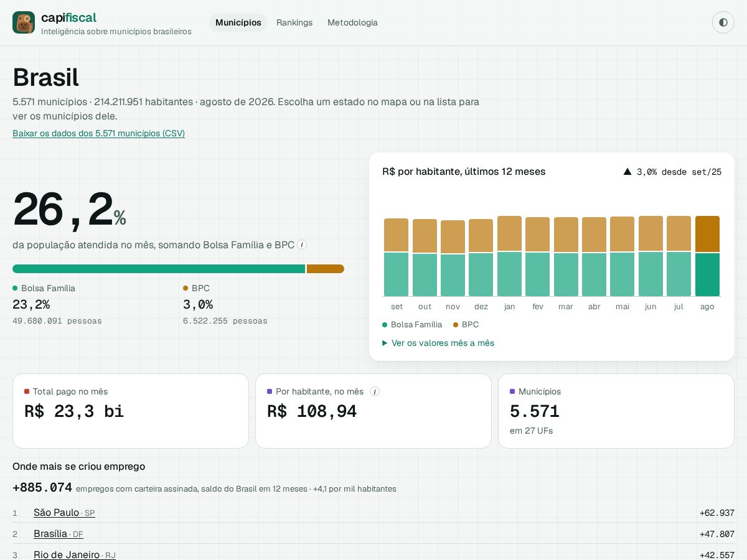
Task: Click the +885.074 jobs figure
Action: click(42, 488)
